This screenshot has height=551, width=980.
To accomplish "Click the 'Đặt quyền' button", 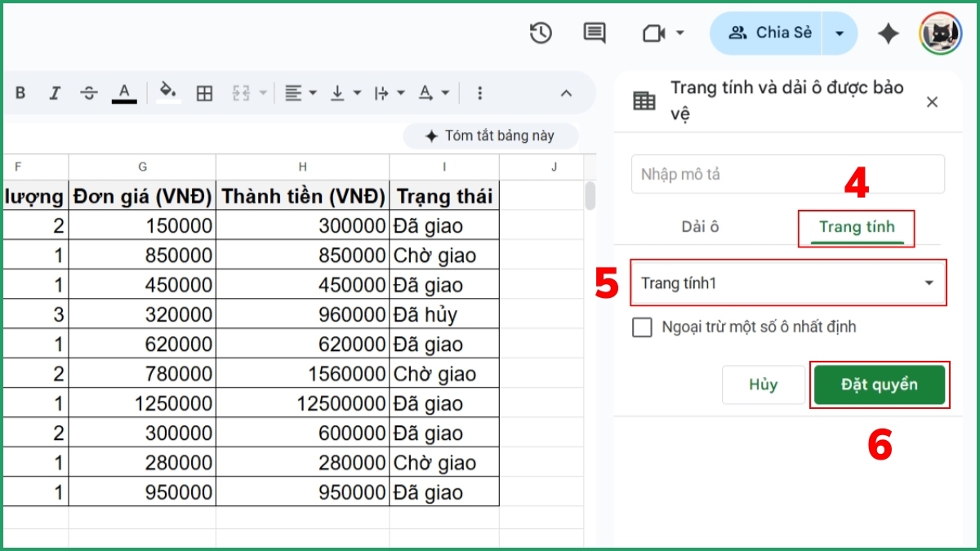I will tap(880, 384).
